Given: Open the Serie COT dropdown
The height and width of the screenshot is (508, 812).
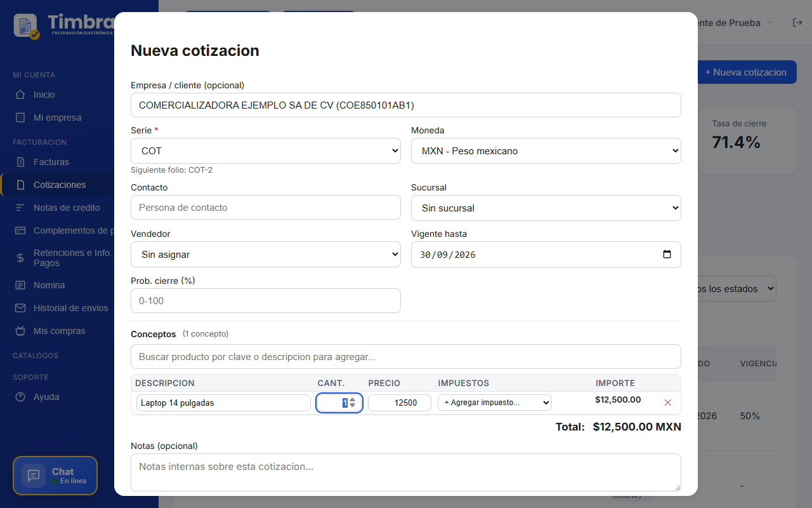Looking at the screenshot, I should (266, 151).
